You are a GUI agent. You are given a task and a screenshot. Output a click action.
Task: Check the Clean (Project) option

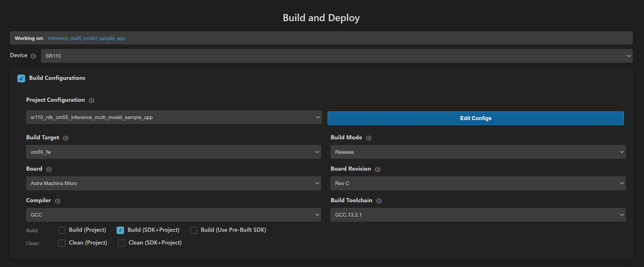62,243
